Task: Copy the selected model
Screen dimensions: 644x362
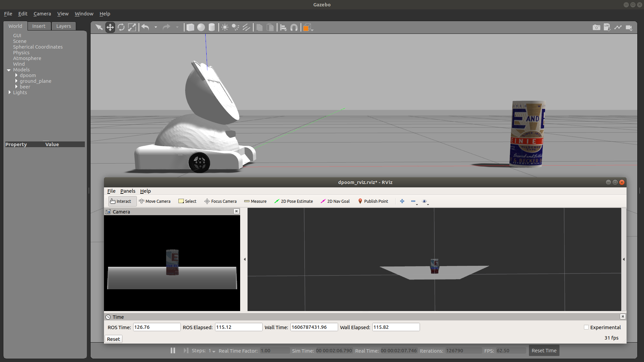Action: coord(259,27)
